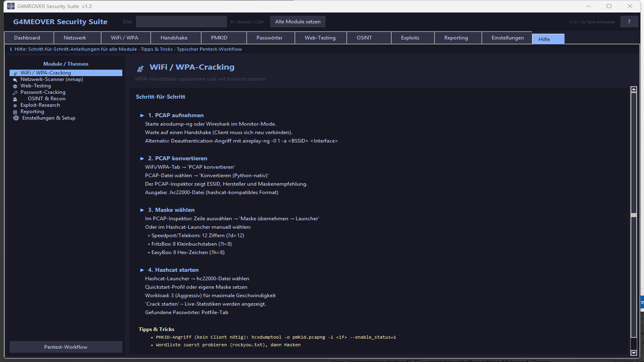Click the help text scrollbar thumb
644x362 pixels.
(633, 215)
